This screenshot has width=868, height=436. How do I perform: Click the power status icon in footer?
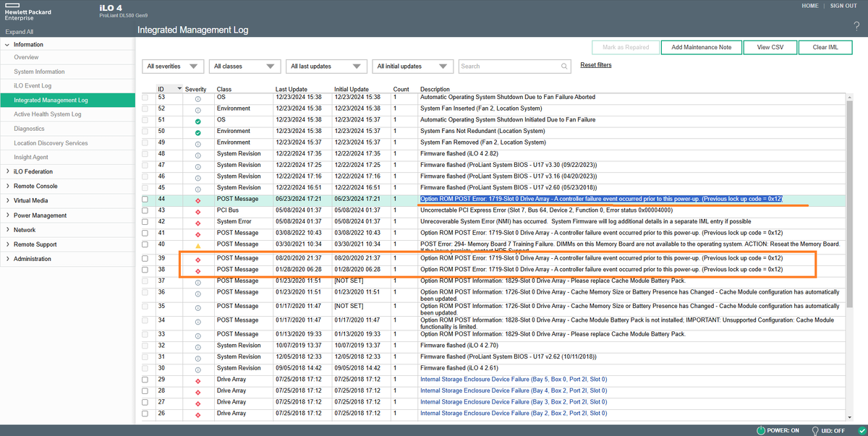coord(760,430)
